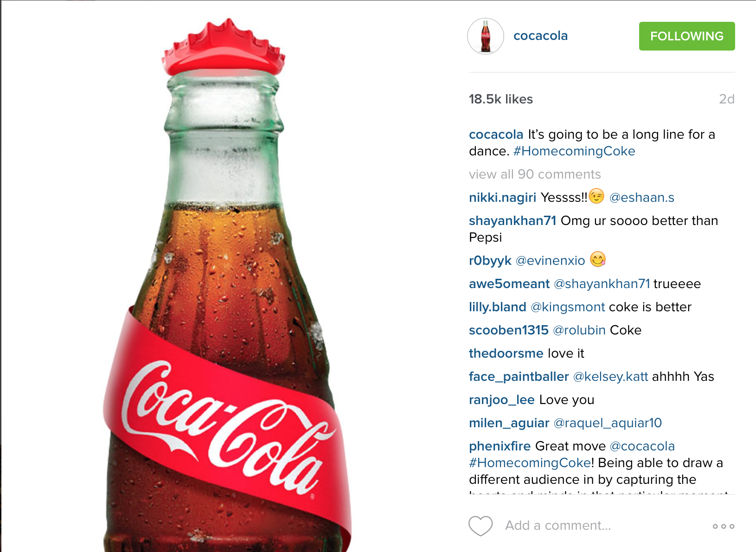
Task: Open phenixfire's profile
Action: pyautogui.click(x=500, y=446)
